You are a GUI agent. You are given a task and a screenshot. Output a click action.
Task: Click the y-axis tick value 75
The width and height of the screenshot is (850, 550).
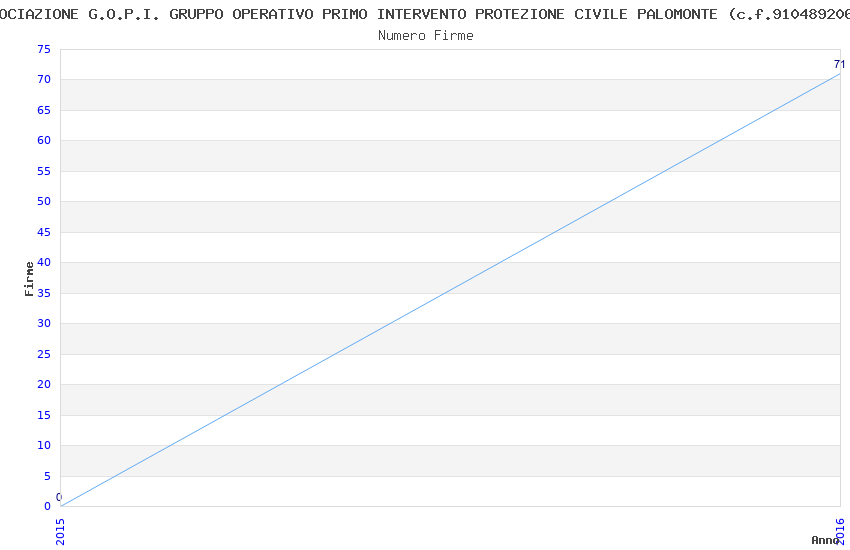click(x=44, y=49)
